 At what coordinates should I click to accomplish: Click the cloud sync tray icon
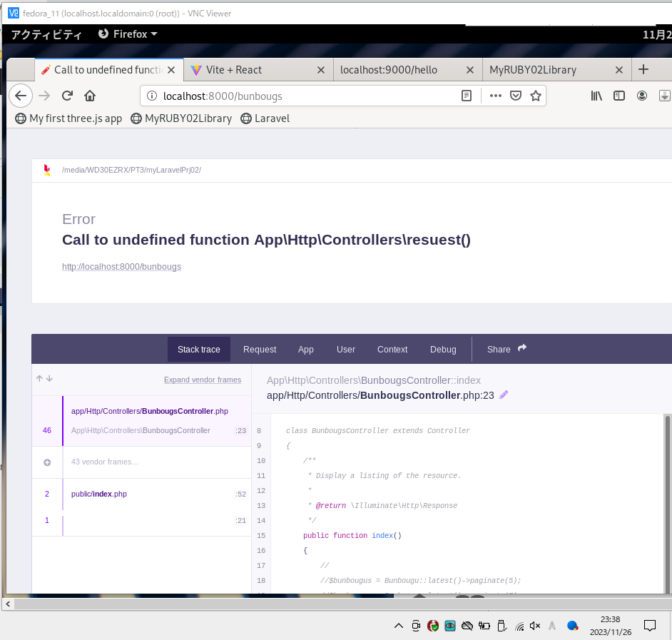[x=467, y=626]
